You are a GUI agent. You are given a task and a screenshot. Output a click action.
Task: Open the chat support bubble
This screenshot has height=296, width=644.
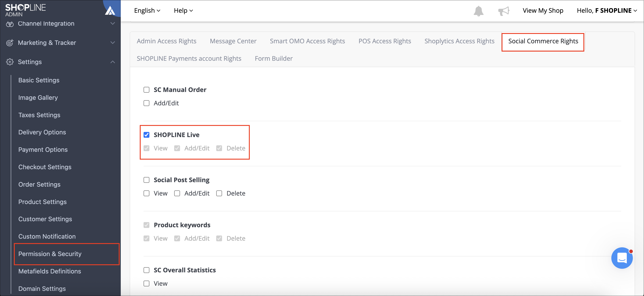coord(622,258)
